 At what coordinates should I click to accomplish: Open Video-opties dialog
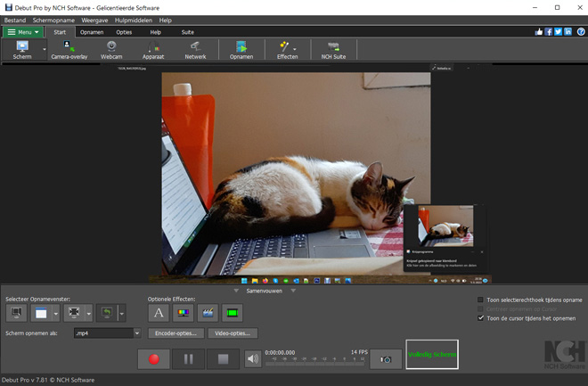click(x=233, y=333)
